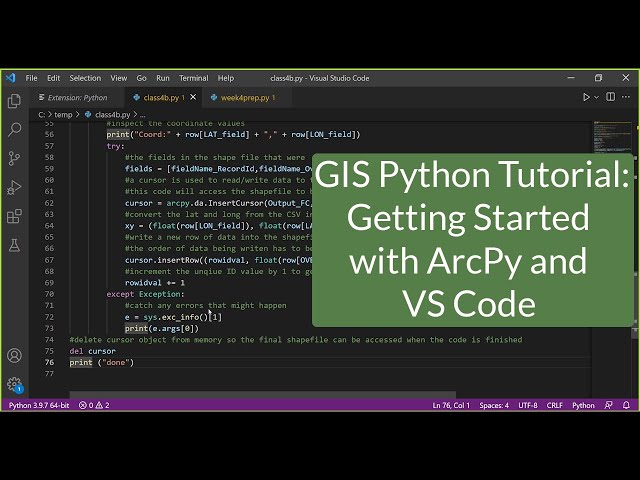Open the Run and Debug view

pyautogui.click(x=14, y=187)
